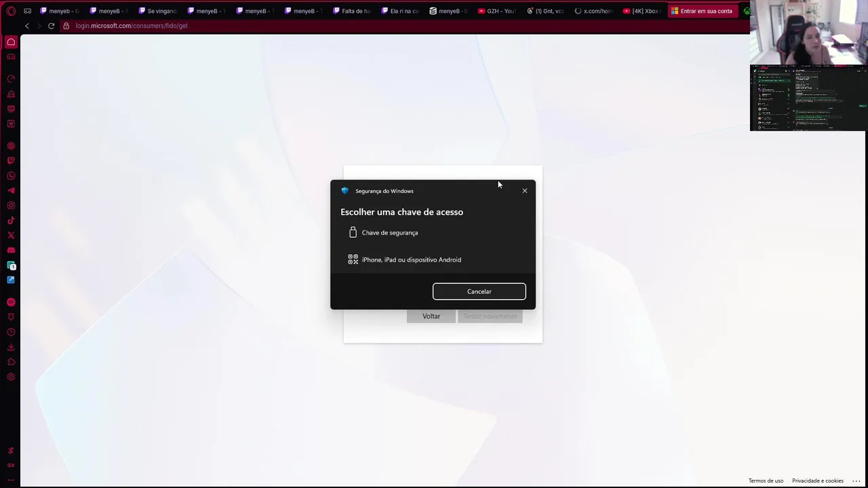
Task: Choose 'Chave de segurança' option
Action: [433, 232]
